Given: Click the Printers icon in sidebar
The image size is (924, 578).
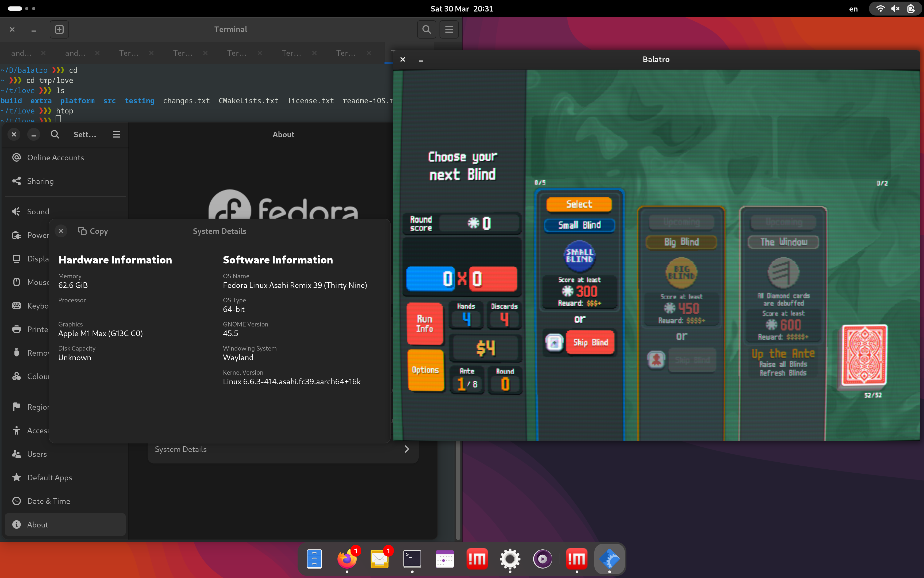Looking at the screenshot, I should (x=16, y=329).
